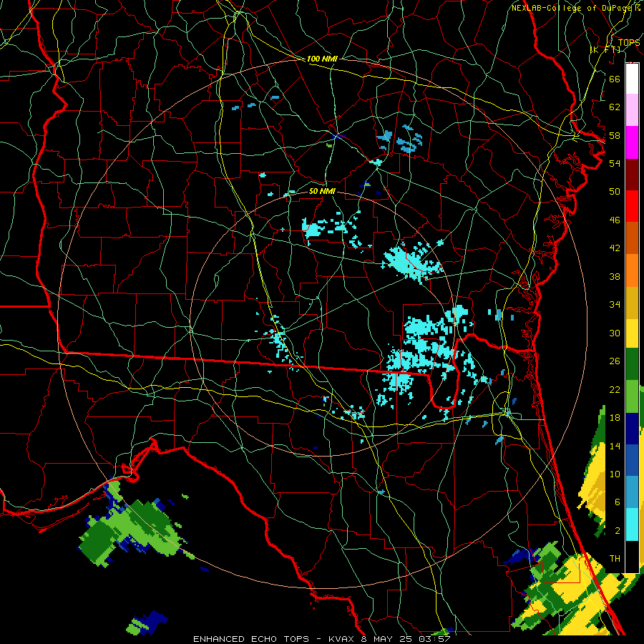Screen dimensions: 644x644
Task: Click the legend value "34"
Action: tap(615, 305)
